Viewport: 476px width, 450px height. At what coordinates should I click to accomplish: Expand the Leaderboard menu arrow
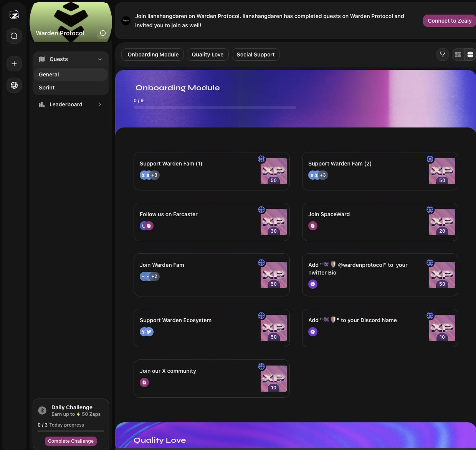click(100, 104)
